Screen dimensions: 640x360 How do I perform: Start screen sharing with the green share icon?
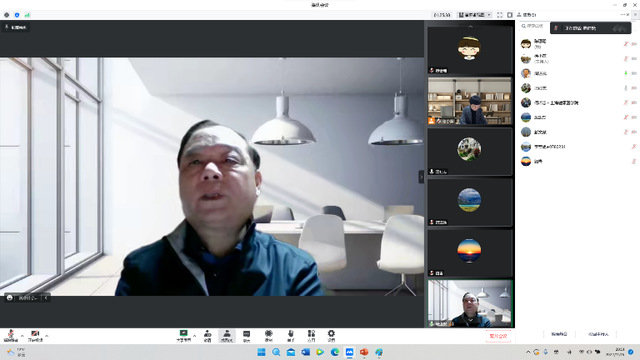pos(184,336)
